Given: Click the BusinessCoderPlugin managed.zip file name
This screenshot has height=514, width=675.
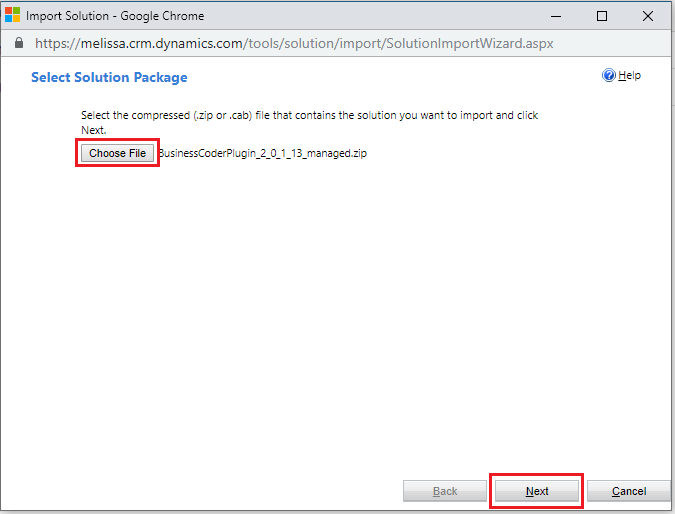Looking at the screenshot, I should pos(263,154).
